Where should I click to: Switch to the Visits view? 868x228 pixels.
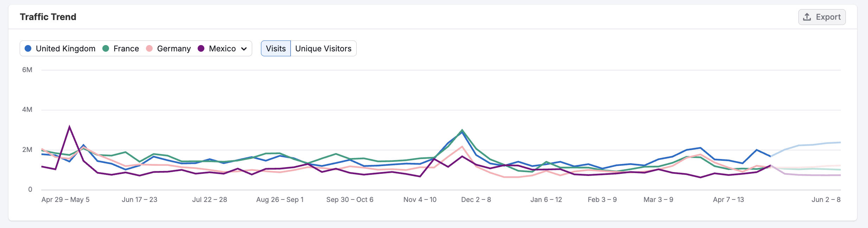click(276, 49)
